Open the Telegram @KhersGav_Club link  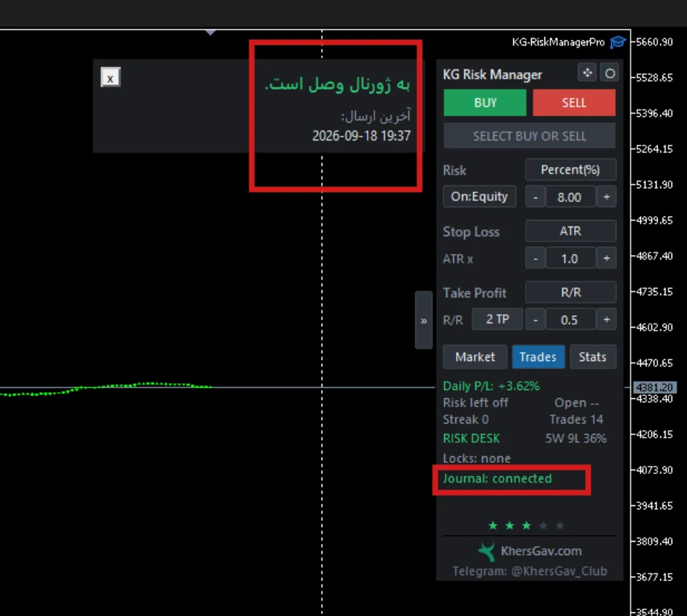coord(530,571)
